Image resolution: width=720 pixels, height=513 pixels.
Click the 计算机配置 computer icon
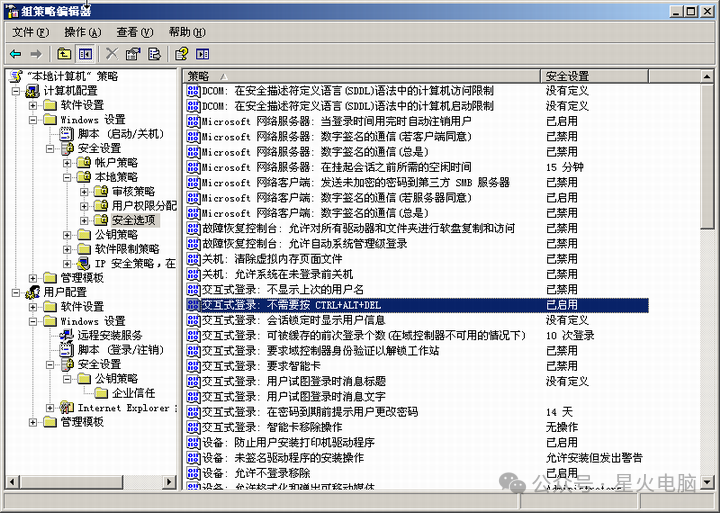(32, 91)
